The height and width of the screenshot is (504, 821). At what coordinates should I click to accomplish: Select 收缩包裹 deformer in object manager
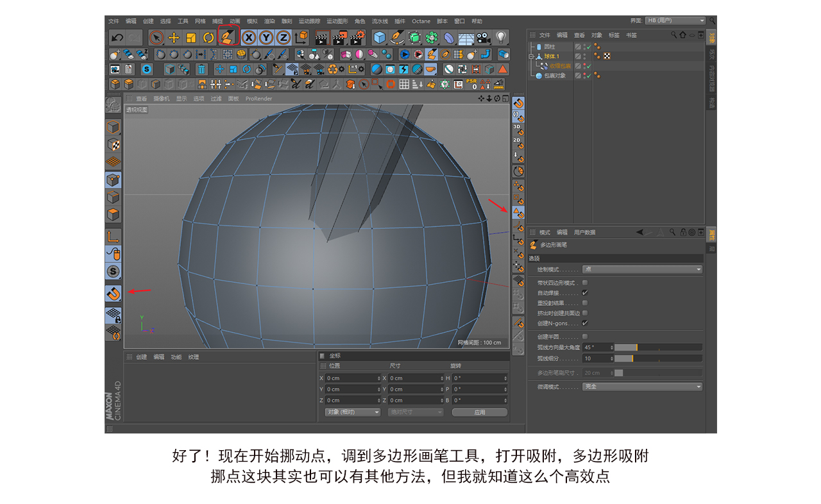pyautogui.click(x=560, y=66)
